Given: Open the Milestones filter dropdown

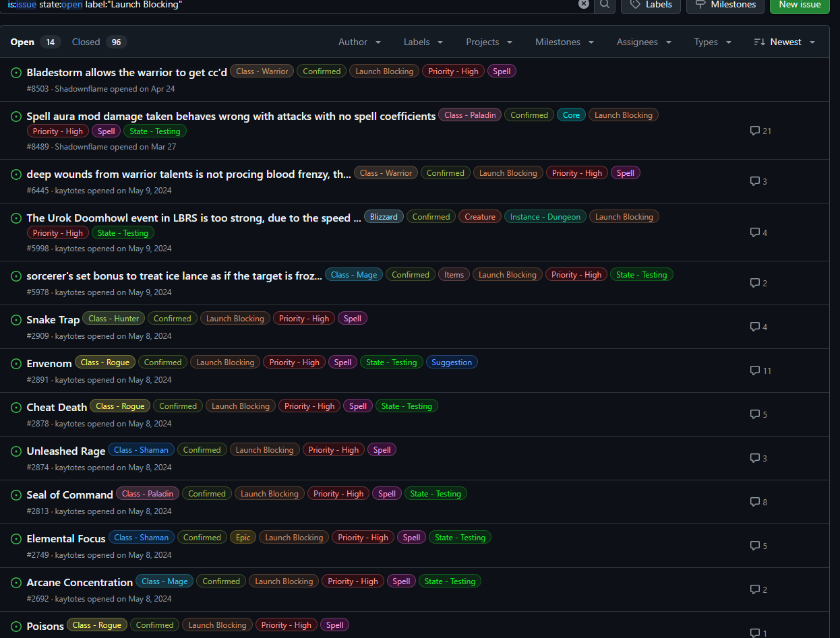Looking at the screenshot, I should tap(564, 42).
